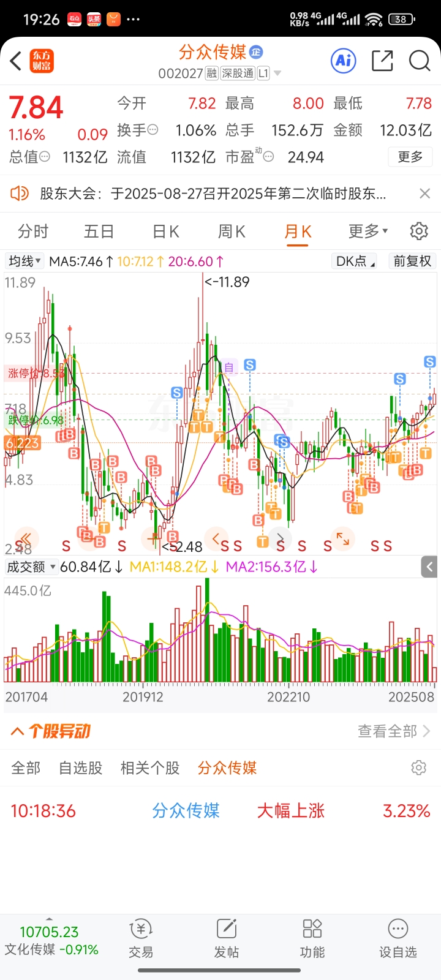Tap the status bar clock 19:26
Viewport: 441px width, 980px height.
click(42, 19)
